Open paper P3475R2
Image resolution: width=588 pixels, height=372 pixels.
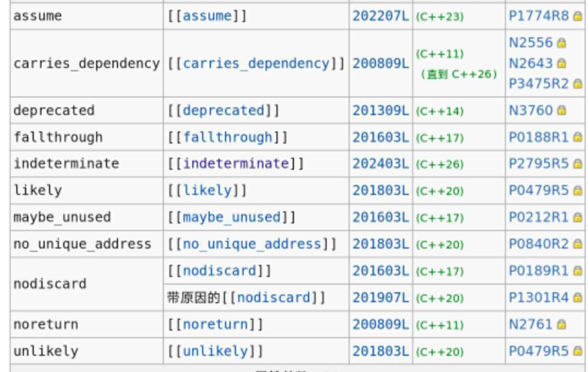click(539, 84)
